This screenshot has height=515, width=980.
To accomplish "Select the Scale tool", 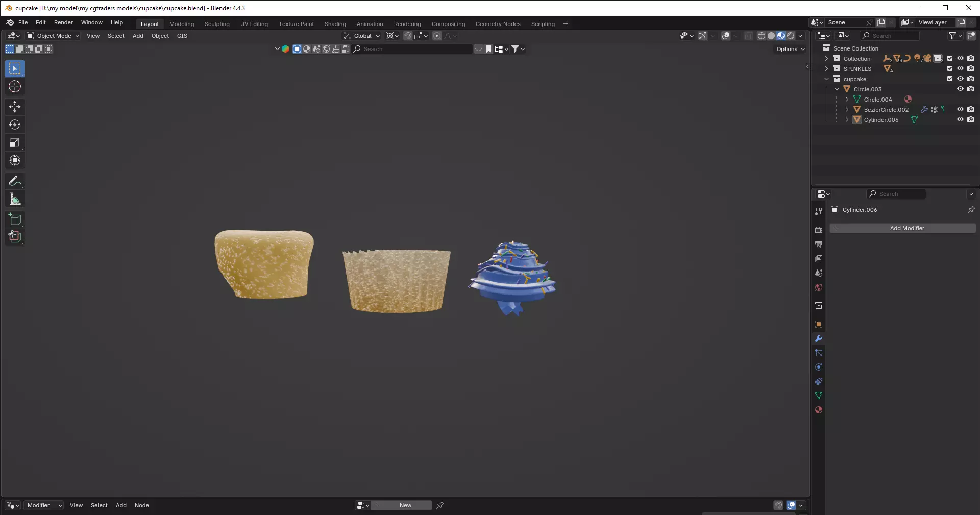I will tap(15, 142).
